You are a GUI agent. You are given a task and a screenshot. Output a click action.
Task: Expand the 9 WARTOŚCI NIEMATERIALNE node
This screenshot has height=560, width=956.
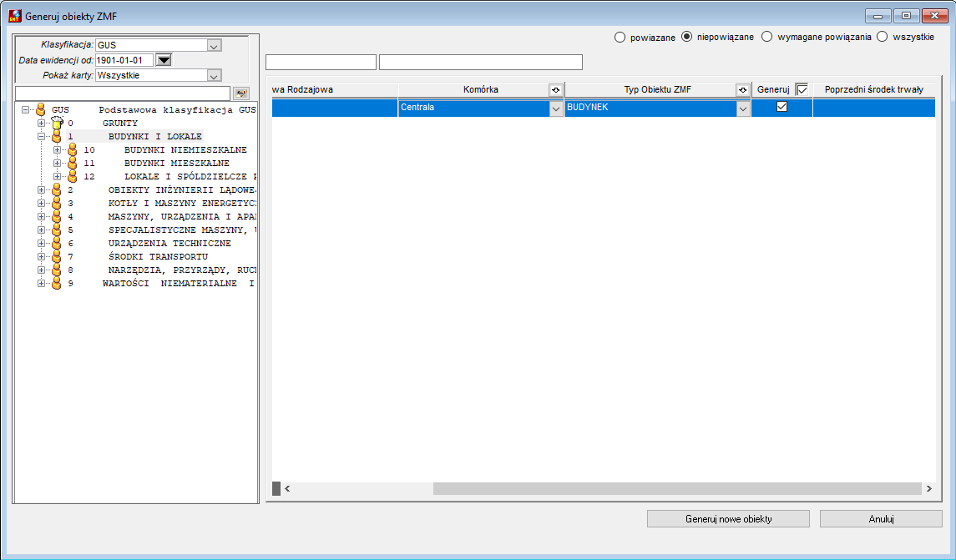[x=41, y=284]
